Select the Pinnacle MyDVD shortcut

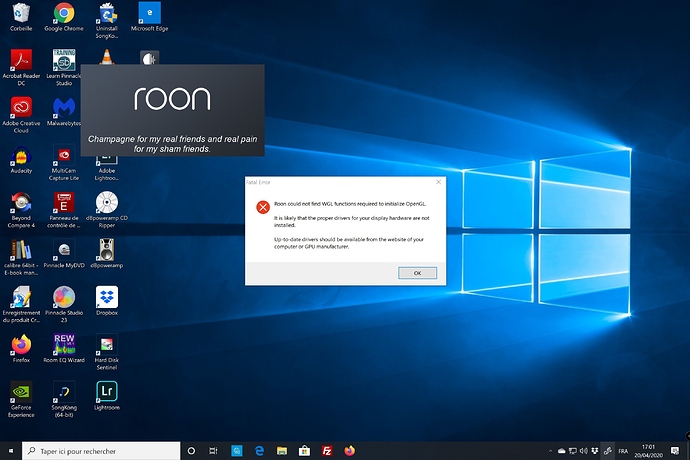[x=64, y=254]
